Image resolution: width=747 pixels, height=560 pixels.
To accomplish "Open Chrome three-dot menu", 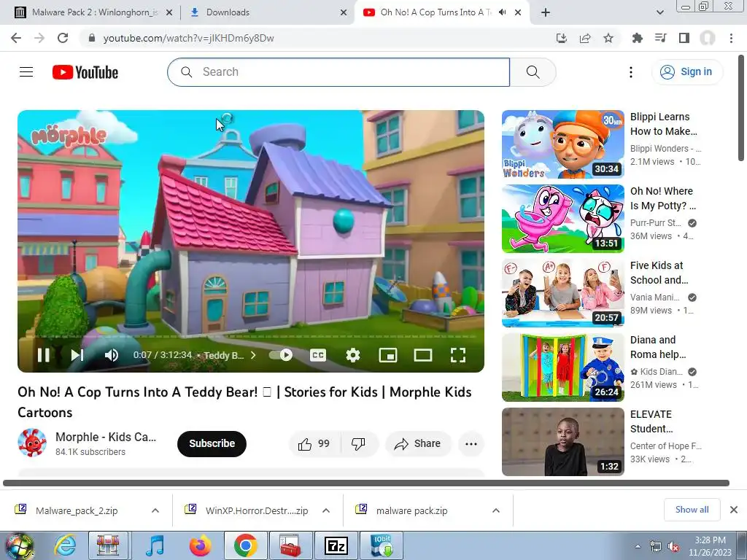I will [x=731, y=38].
